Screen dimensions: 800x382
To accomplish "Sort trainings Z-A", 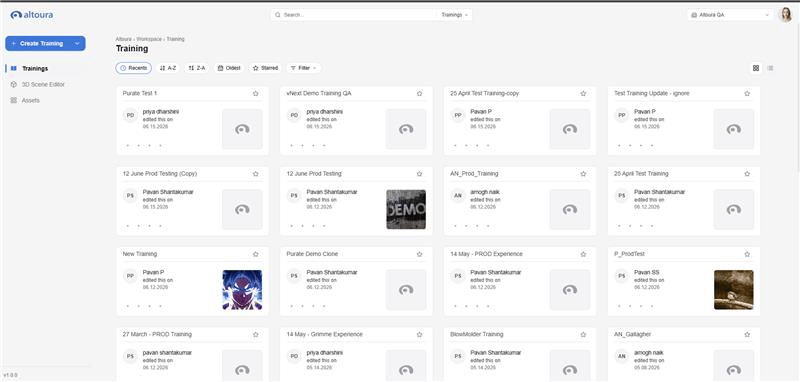I will (197, 68).
